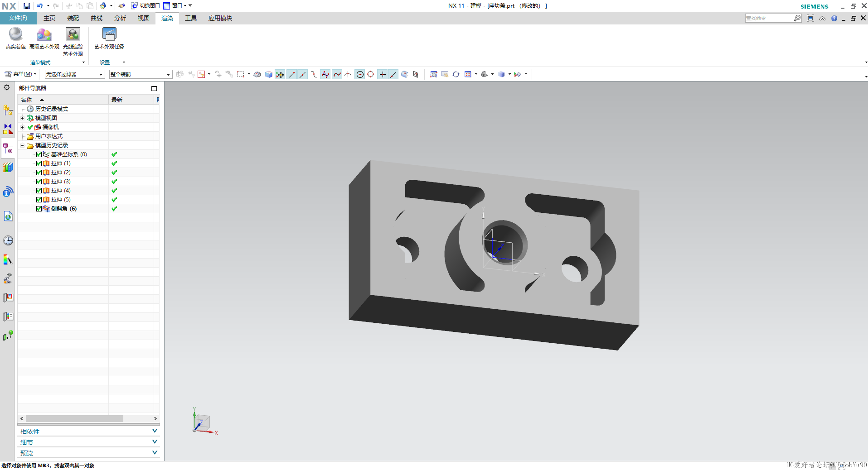Click the 最新 column header
868x470 pixels.
pos(132,100)
